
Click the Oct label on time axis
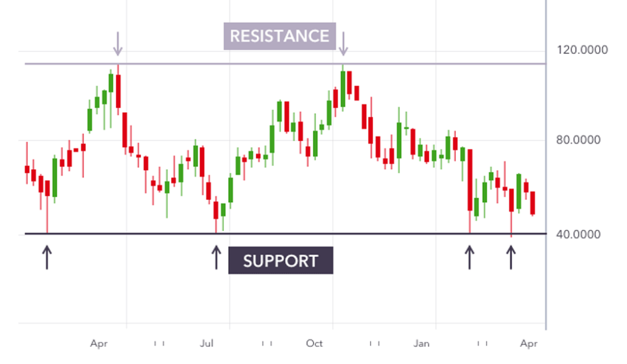314,343
